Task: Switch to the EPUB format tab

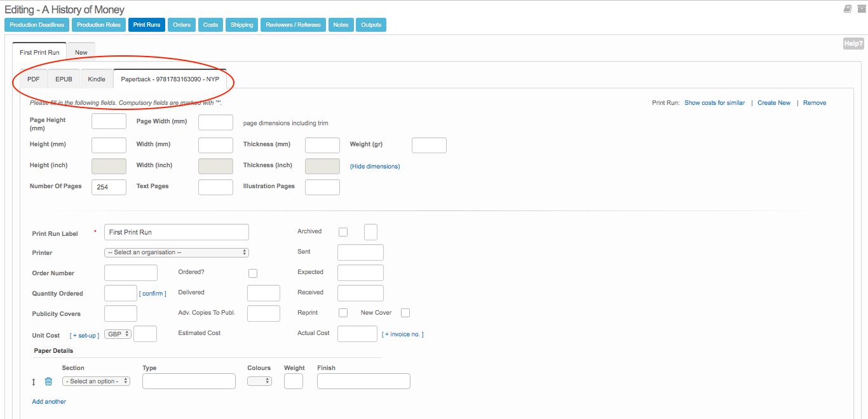Action: coord(64,79)
